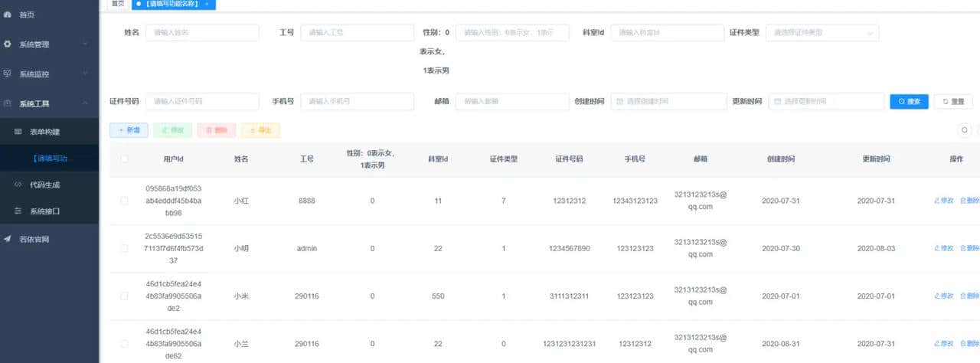Click 删除 link in 小兰 row
This screenshot has height=363, width=980.
tap(969, 344)
